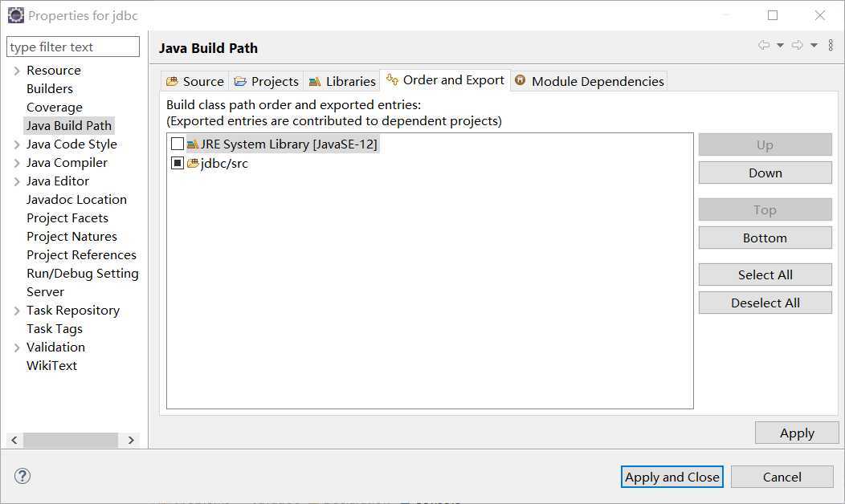Expand the Resource tree node
This screenshot has height=504, width=845.
click(x=17, y=71)
